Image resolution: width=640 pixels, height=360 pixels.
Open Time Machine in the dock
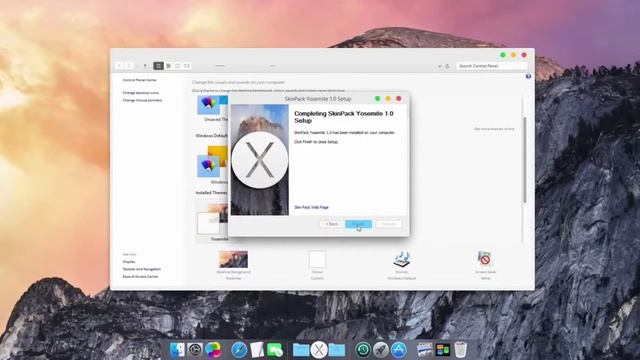[363, 350]
